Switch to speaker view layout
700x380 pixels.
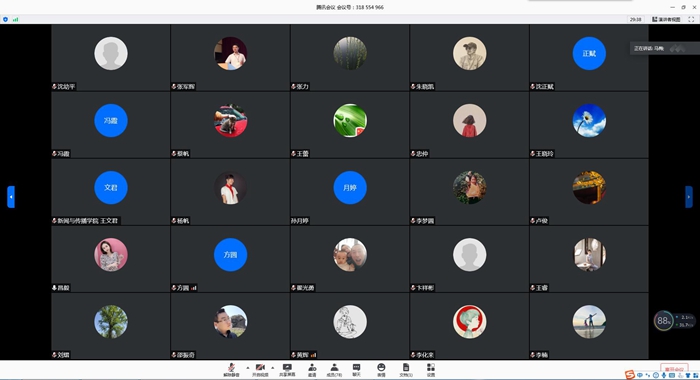pos(666,19)
